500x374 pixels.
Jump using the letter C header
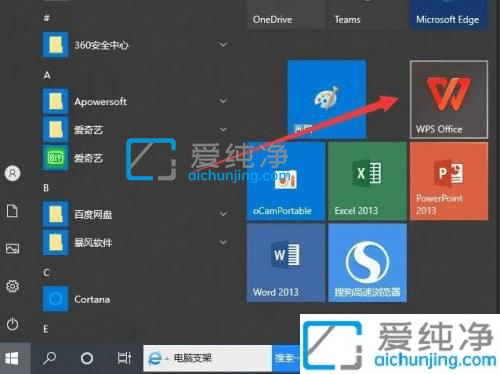tap(46, 273)
